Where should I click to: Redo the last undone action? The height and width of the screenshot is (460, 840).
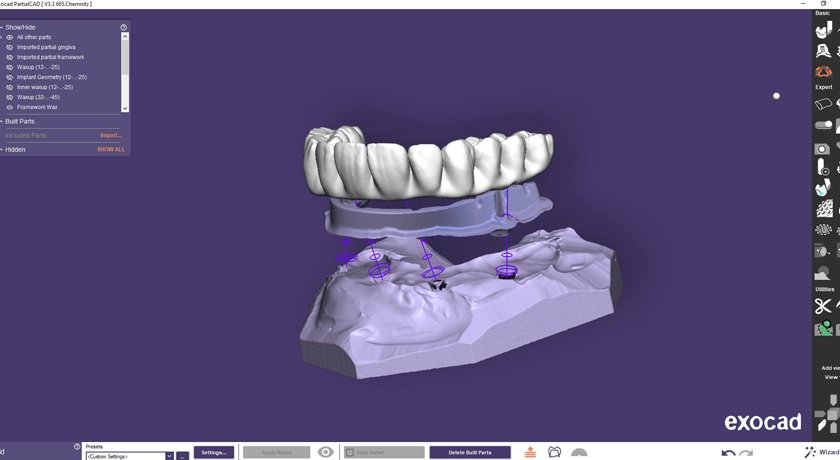pyautogui.click(x=746, y=453)
